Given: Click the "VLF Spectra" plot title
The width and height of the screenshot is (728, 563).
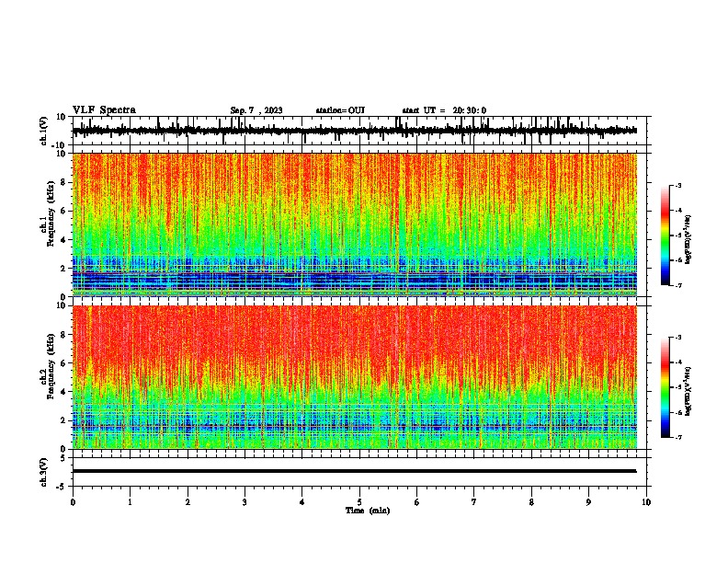Looking at the screenshot, I should [x=104, y=110].
